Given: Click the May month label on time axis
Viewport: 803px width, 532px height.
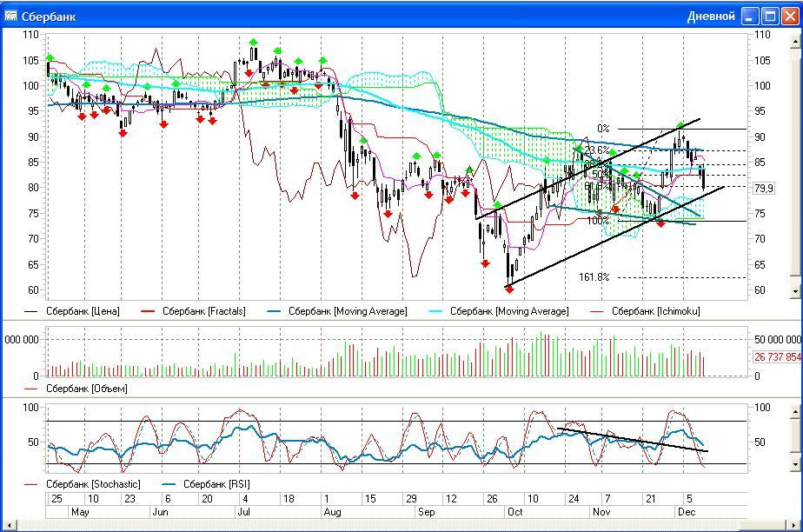Looking at the screenshot, I should (80, 512).
